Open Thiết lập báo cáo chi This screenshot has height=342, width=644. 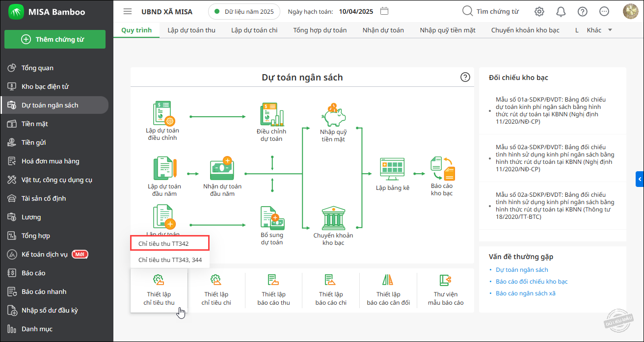331,290
